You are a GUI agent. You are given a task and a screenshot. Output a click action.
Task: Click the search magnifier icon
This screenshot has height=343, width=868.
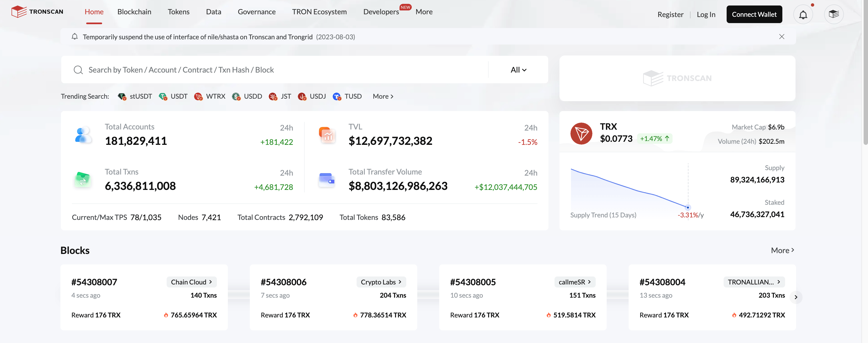78,70
